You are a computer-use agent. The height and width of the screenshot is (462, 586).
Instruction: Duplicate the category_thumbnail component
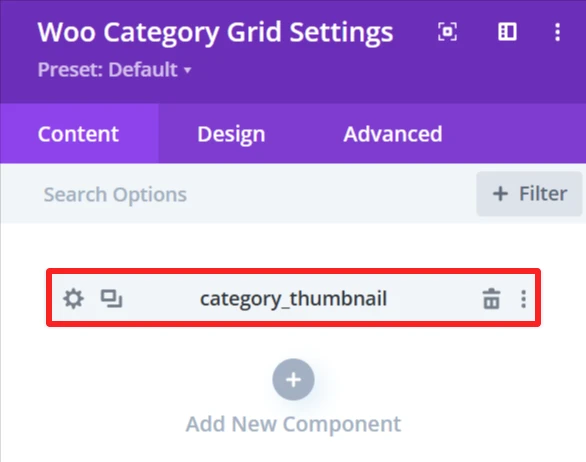[x=111, y=299]
